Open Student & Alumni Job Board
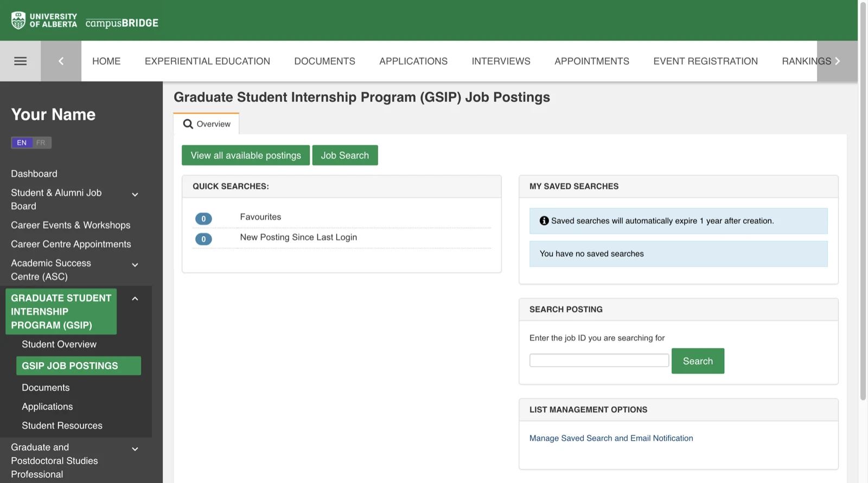The image size is (868, 483). (56, 199)
